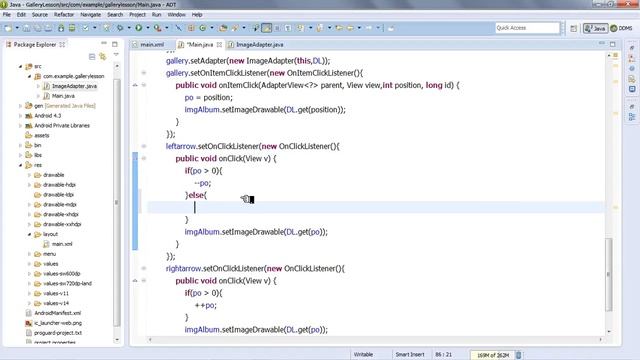
Task: Click the New Java Class green icon
Action: [x=203, y=28]
